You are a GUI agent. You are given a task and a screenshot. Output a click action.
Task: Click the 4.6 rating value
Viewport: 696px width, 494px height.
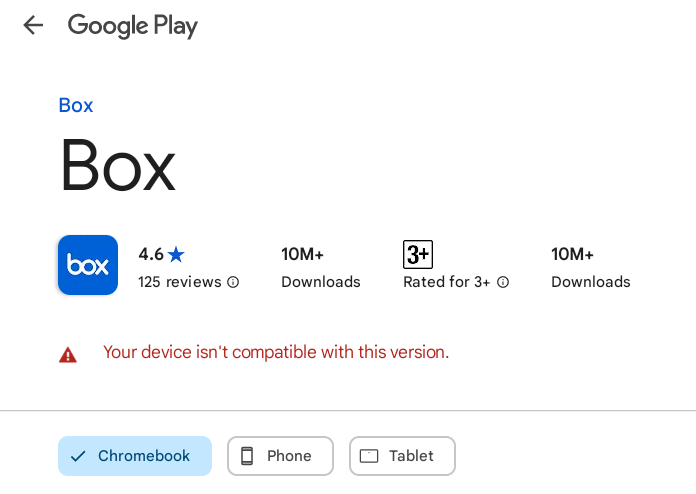tap(151, 254)
